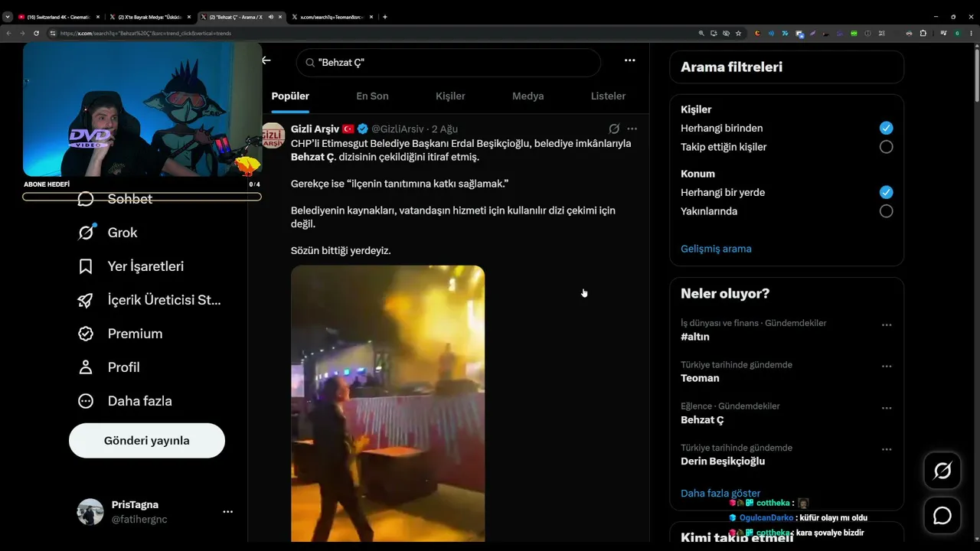Click the browser back arrow
This screenshot has width=980, height=551.
coord(8,33)
